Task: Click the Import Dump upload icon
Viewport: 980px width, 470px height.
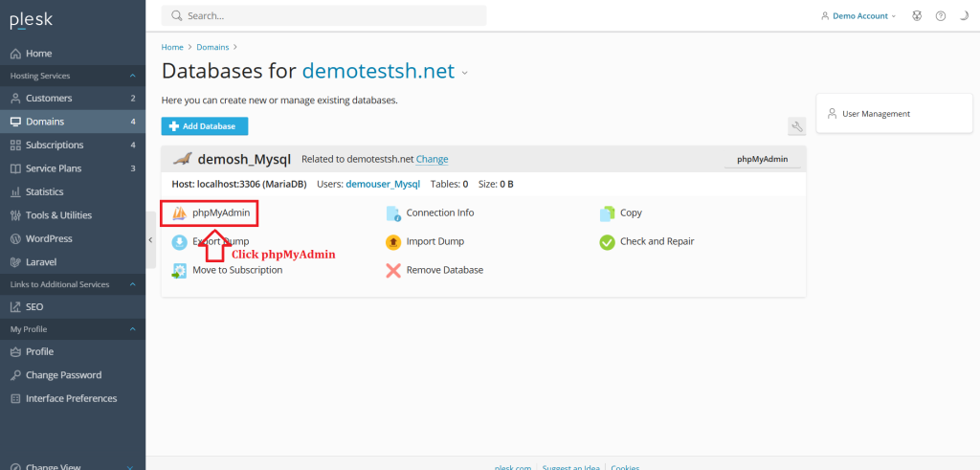Action: point(393,242)
